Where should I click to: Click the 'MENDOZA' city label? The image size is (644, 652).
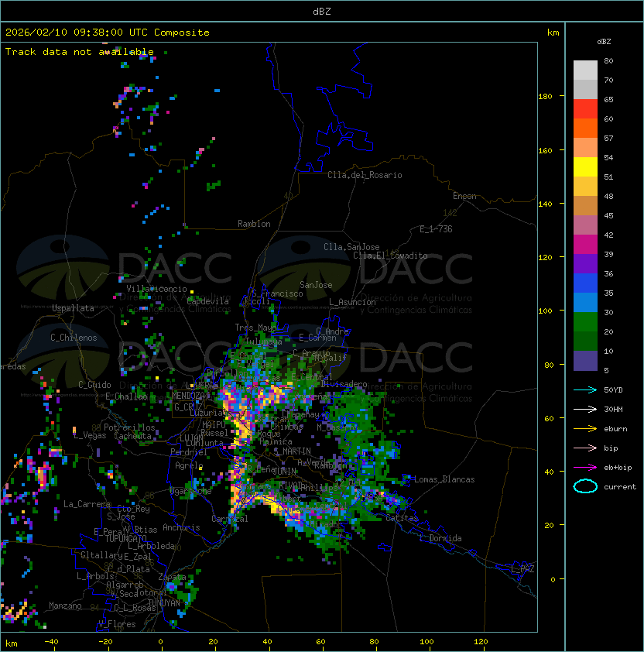tap(188, 396)
